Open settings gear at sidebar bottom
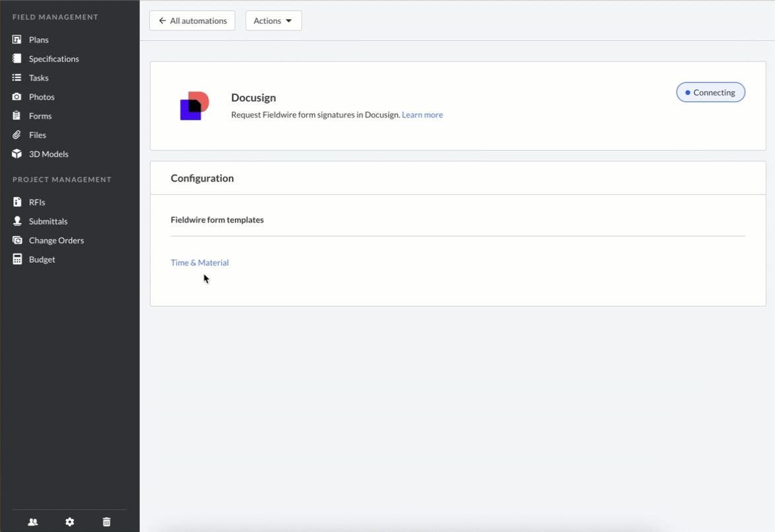This screenshot has width=775, height=532. click(70, 522)
